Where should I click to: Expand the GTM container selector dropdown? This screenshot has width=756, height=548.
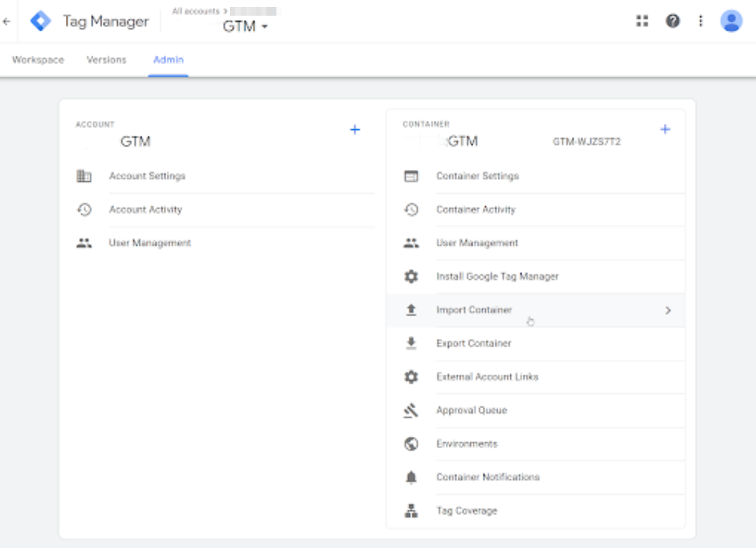tap(245, 27)
